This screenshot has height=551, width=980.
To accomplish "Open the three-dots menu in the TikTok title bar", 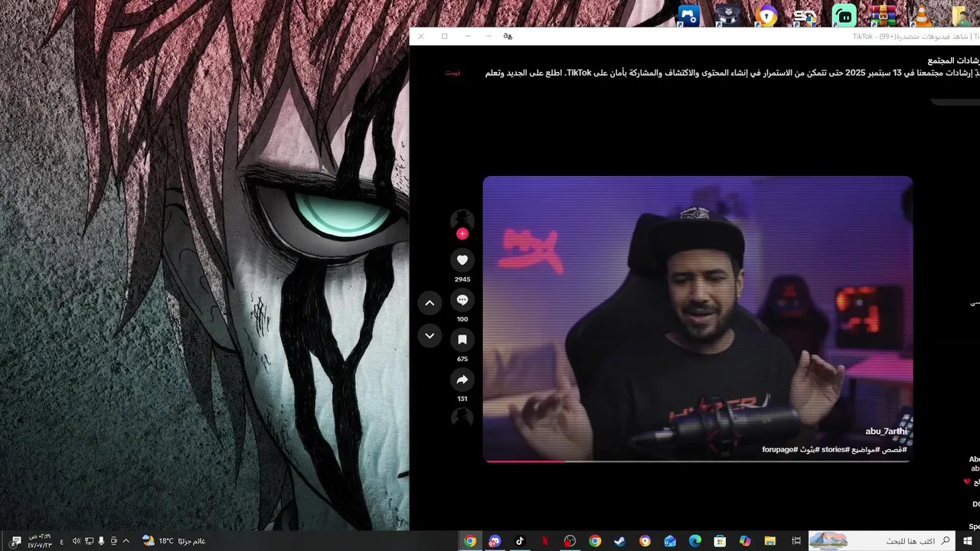I will (488, 36).
